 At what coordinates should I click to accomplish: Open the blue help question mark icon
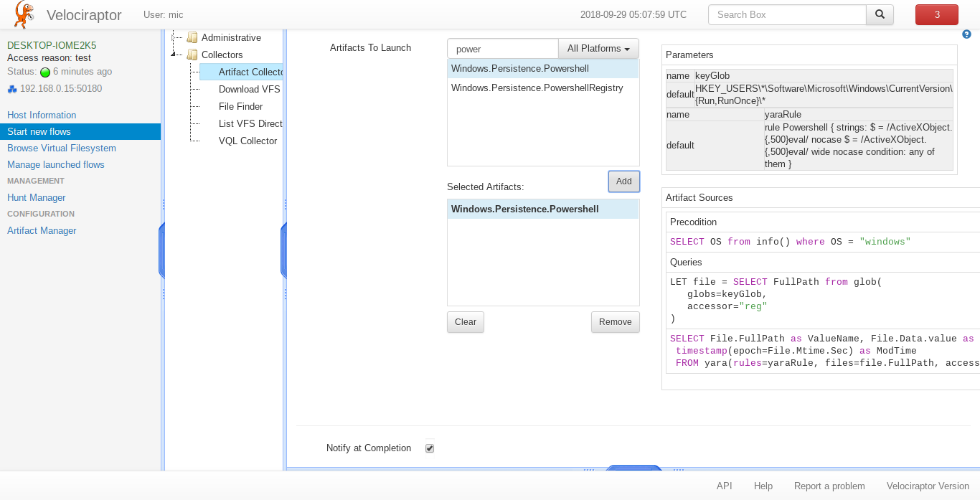click(x=966, y=34)
